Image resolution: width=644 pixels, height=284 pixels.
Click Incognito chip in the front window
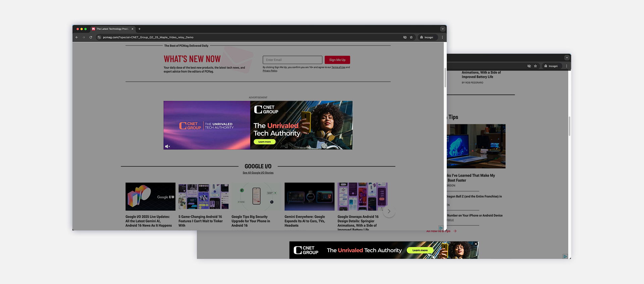(427, 37)
